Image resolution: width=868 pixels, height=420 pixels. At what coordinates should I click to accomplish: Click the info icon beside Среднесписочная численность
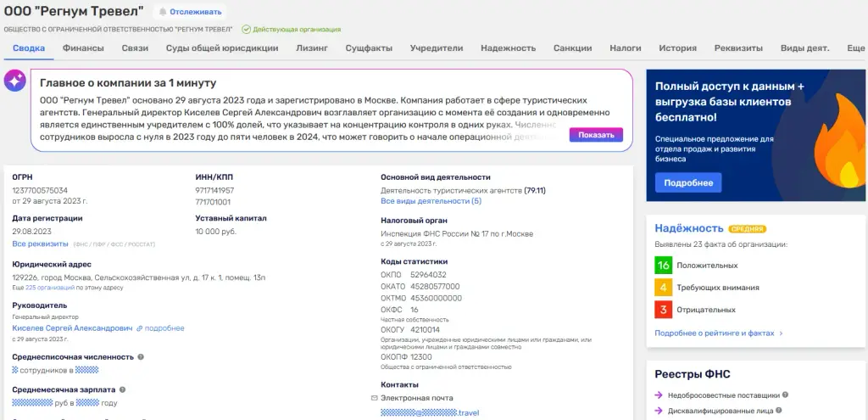141,357
